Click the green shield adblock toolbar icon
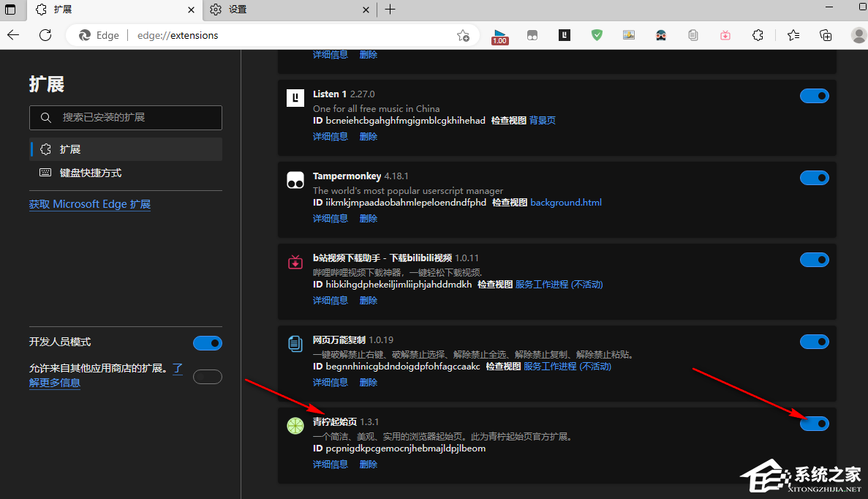 tap(597, 35)
